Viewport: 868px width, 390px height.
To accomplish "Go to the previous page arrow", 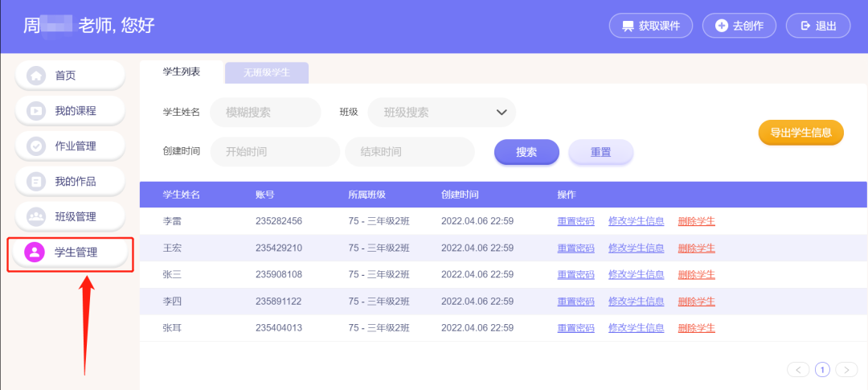I will point(798,370).
